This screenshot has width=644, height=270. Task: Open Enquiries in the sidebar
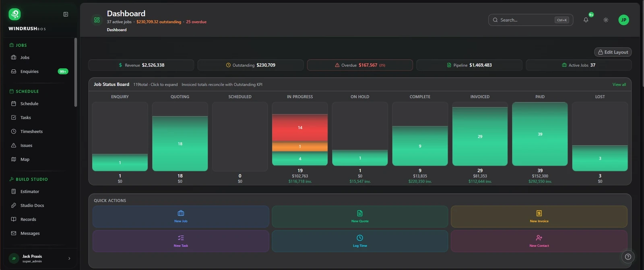click(x=39, y=72)
